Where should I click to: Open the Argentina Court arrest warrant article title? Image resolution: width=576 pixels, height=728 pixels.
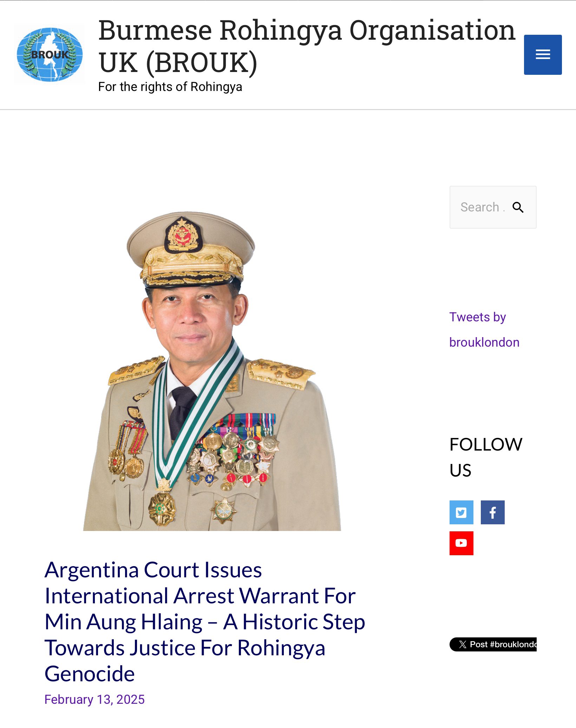coord(205,622)
